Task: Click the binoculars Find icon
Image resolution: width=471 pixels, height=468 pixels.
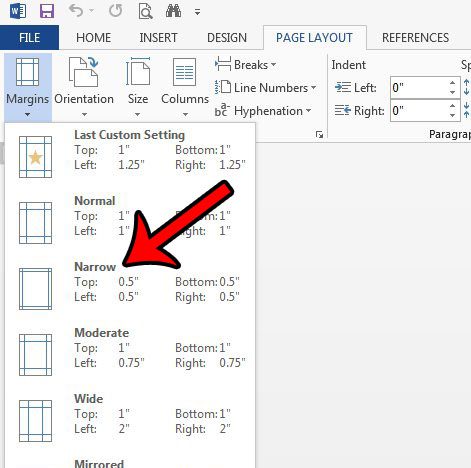Action: click(173, 11)
